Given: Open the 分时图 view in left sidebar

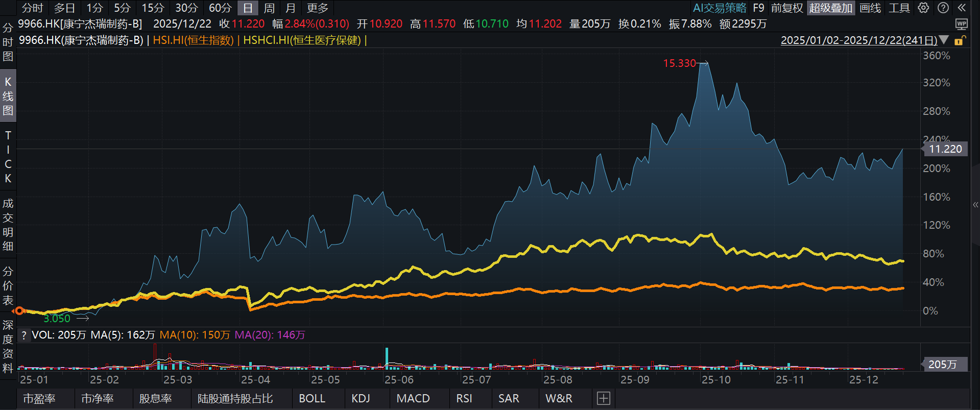Looking at the screenshot, I should click(8, 42).
